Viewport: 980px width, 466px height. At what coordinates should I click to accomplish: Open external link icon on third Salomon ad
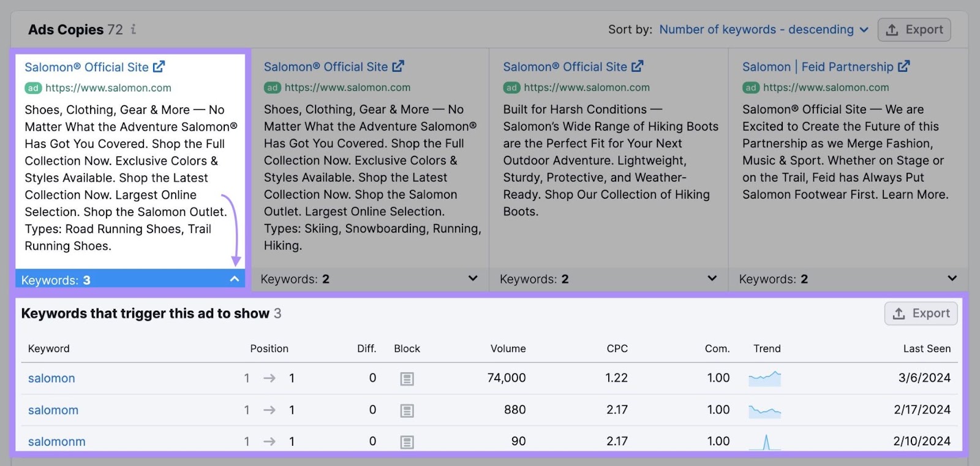coord(638,66)
